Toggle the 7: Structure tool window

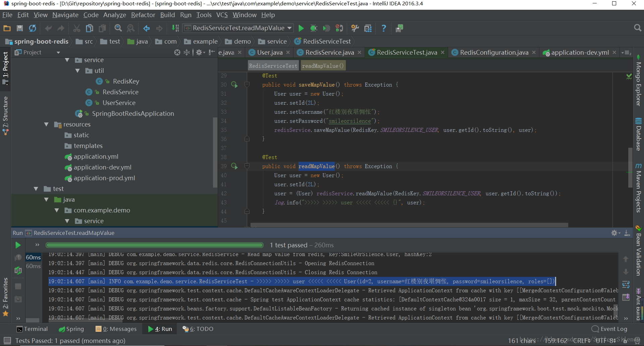[5, 116]
